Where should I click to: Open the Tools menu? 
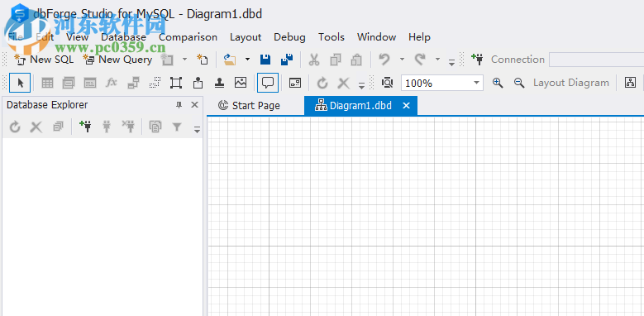332,37
